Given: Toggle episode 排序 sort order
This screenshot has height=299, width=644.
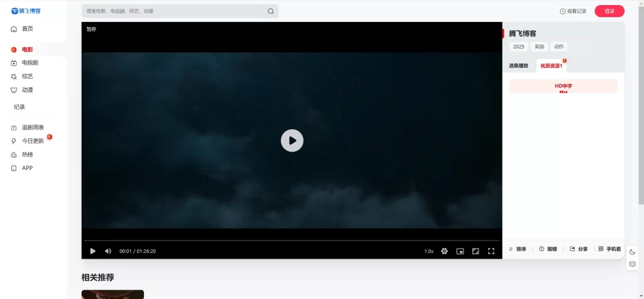Looking at the screenshot, I should (517, 249).
